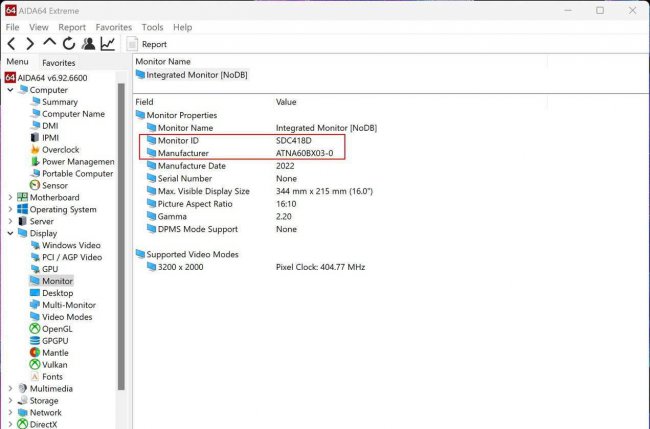Open the Help menu
Image resolution: width=650 pixels, height=429 pixels.
(x=182, y=27)
